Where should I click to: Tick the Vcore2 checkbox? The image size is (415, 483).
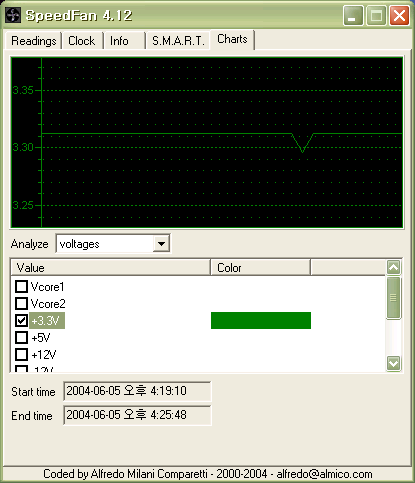coord(21,303)
